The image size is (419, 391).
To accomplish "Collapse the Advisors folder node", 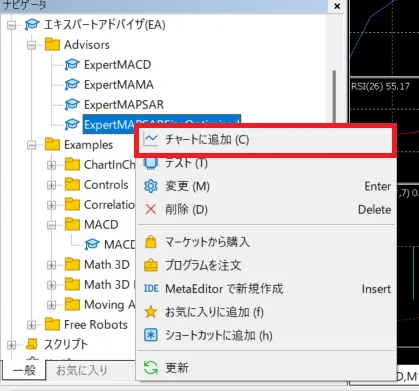I will (32, 45).
